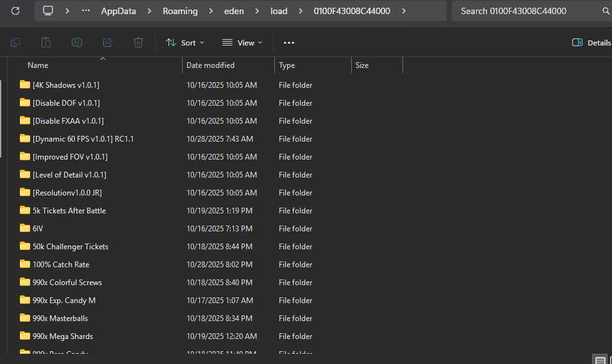The image size is (612, 364).
Task: Click the This PC monitor icon in address bar
Action: [48, 10]
